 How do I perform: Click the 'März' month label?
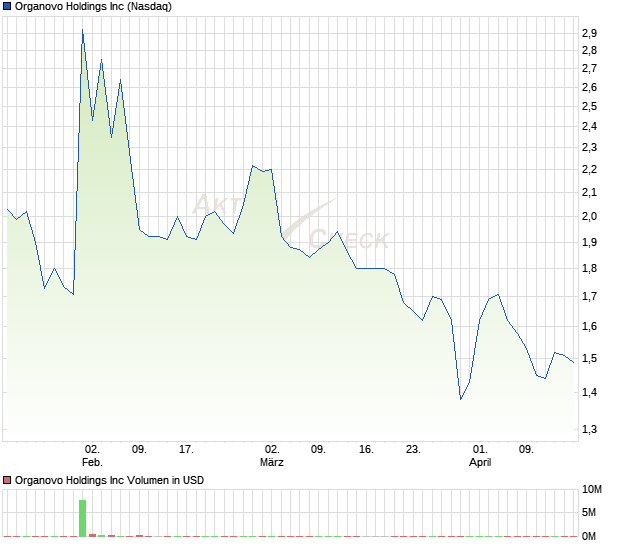(x=272, y=462)
